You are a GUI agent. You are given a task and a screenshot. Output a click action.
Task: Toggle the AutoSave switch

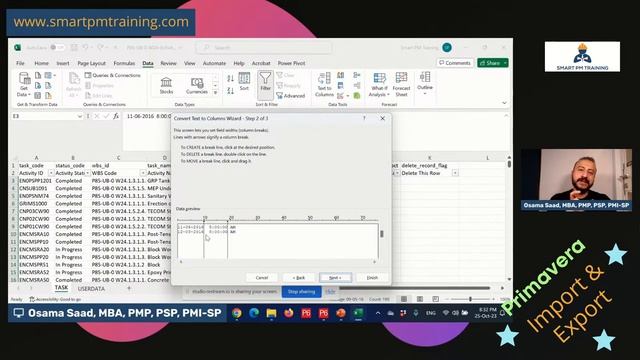pos(58,47)
